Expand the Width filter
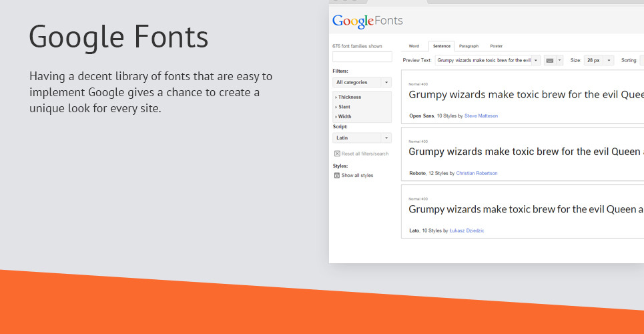The height and width of the screenshot is (334, 644). point(344,116)
